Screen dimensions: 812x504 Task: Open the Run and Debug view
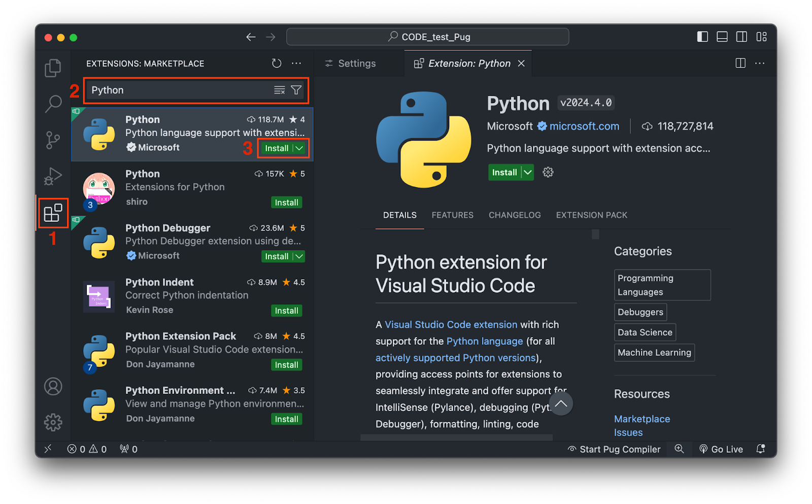(53, 177)
